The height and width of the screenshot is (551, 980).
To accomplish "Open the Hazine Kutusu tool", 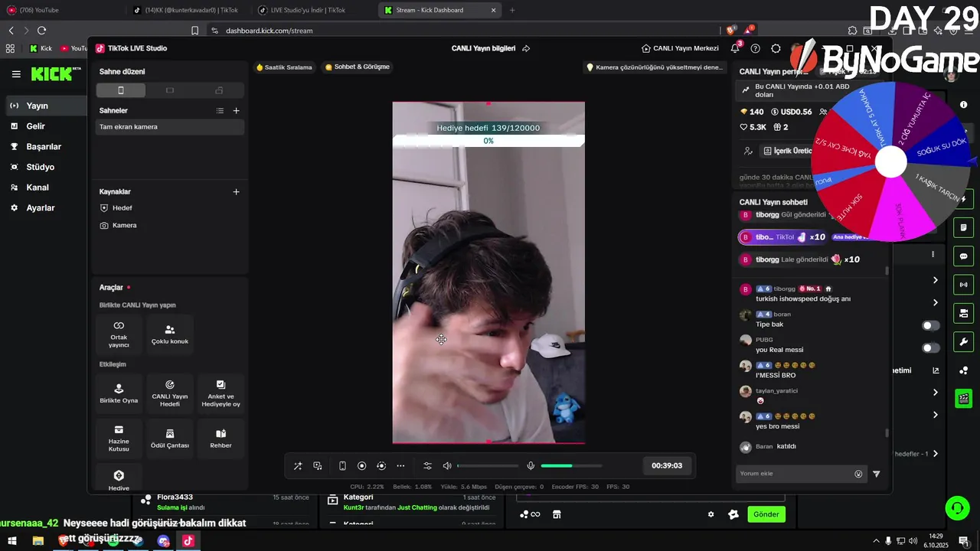I will click(x=119, y=439).
